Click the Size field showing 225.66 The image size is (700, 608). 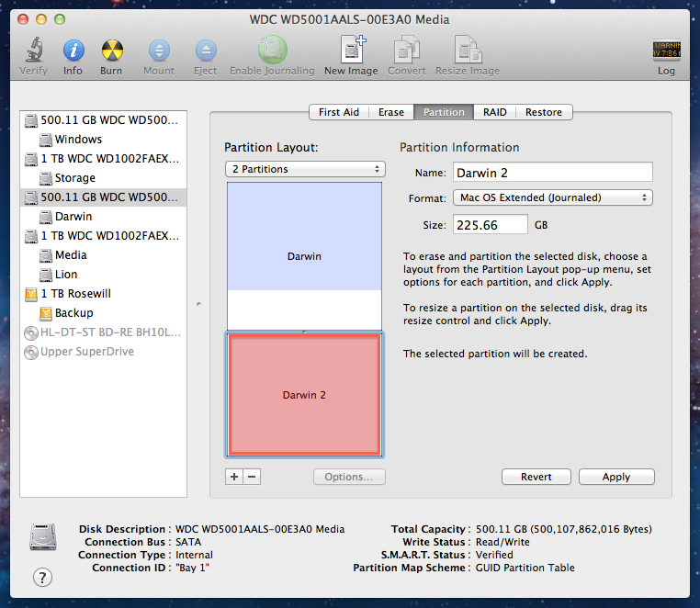pyautogui.click(x=491, y=224)
